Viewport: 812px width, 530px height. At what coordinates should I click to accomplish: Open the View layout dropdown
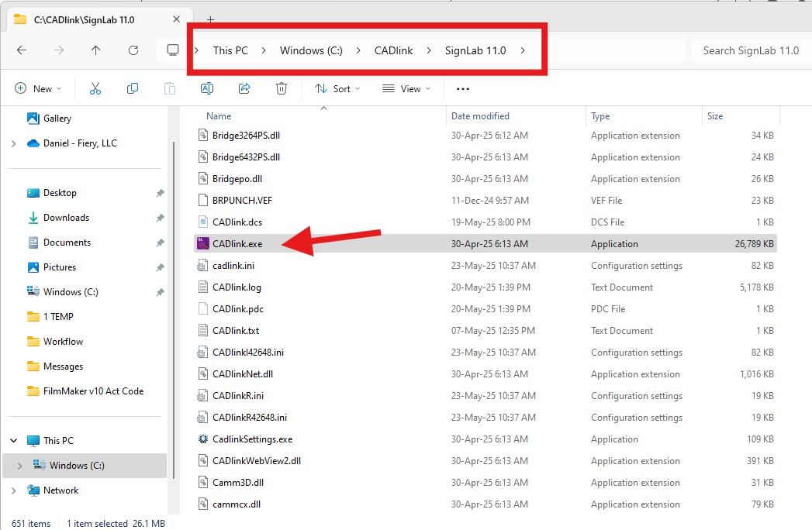click(x=406, y=88)
